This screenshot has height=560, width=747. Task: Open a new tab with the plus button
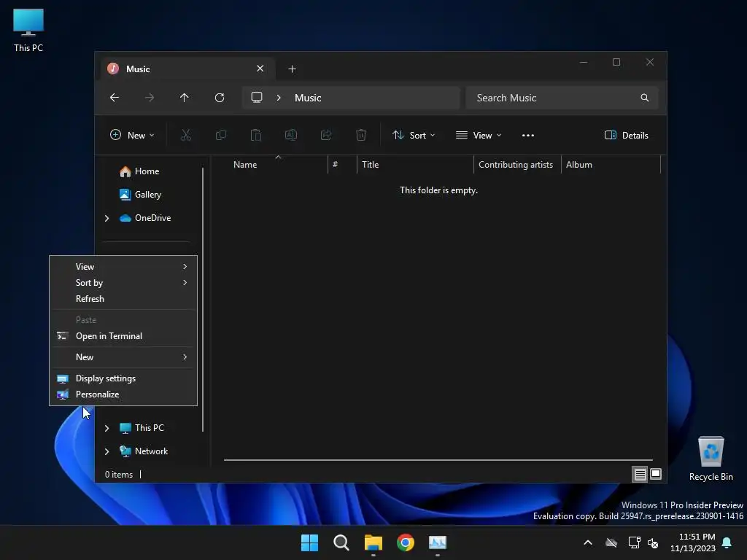(292, 69)
